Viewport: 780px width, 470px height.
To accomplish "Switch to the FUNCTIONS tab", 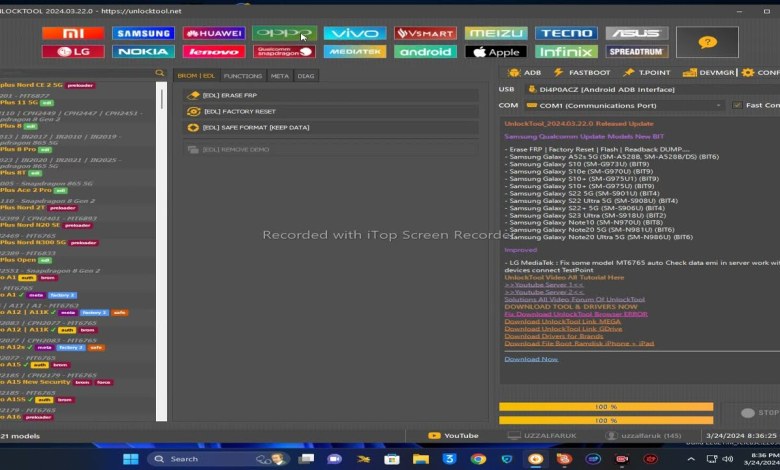I will [x=243, y=76].
